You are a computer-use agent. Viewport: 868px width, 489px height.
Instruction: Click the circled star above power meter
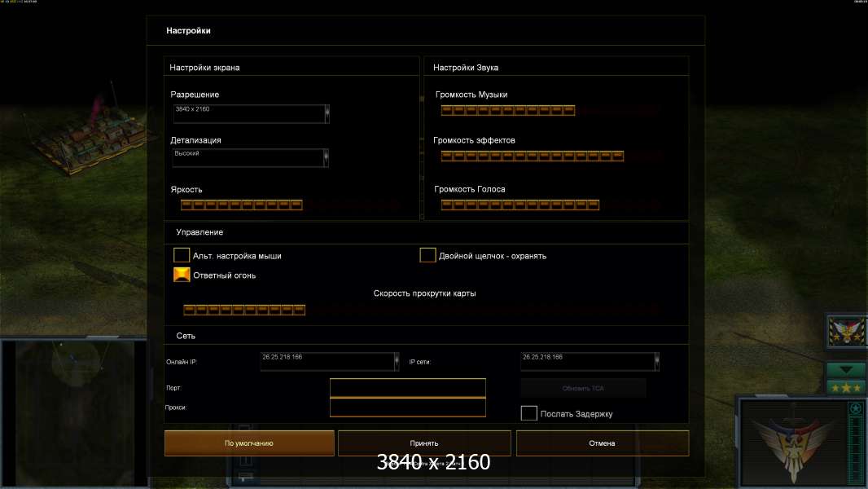coord(855,408)
